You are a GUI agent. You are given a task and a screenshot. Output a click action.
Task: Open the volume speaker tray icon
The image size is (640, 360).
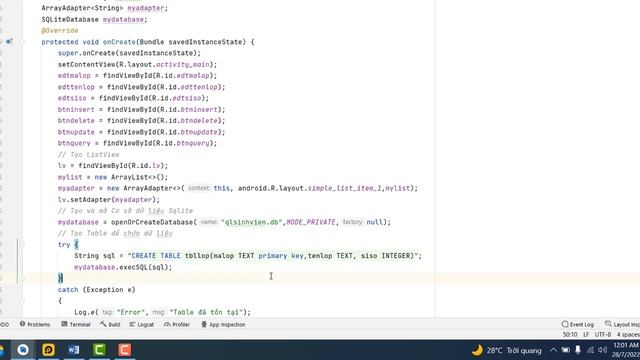pyautogui.click(x=602, y=350)
